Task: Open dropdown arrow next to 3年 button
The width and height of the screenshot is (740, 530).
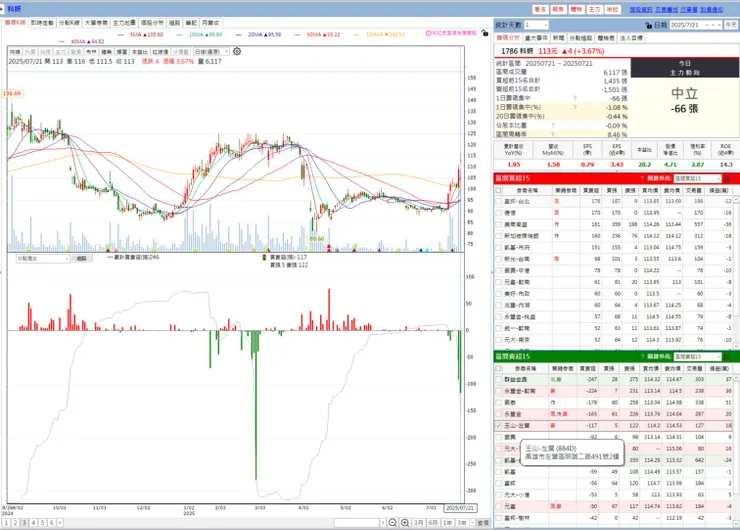Action: point(472,522)
